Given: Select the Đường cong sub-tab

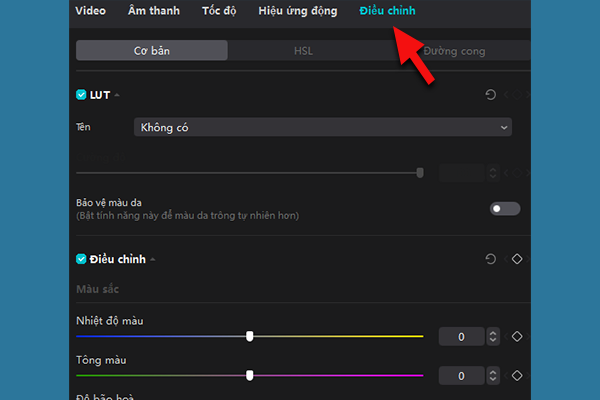Looking at the screenshot, I should (x=456, y=50).
